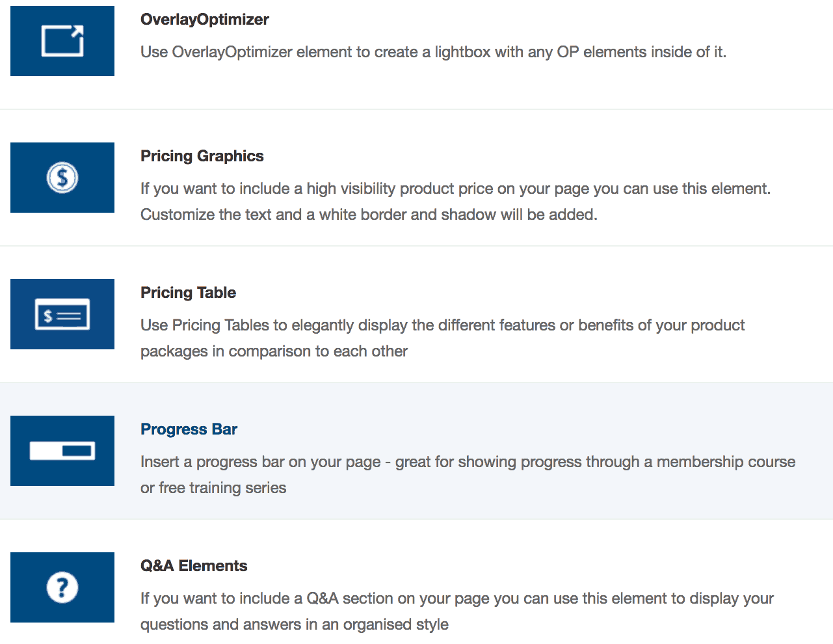Select the Pricing Graphics dollar coin icon
833x644 pixels.
click(x=62, y=178)
